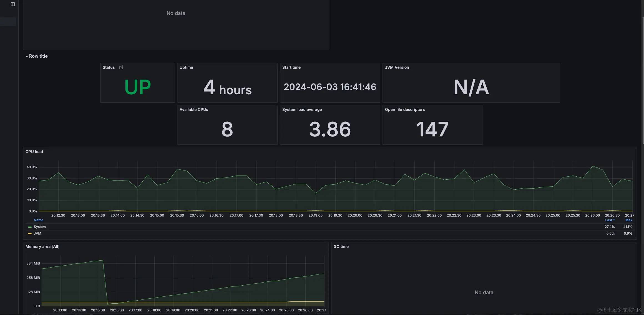Toggle JVM series visibility in CPU legend
Screen dimensions: 644x315
(x=37, y=233)
